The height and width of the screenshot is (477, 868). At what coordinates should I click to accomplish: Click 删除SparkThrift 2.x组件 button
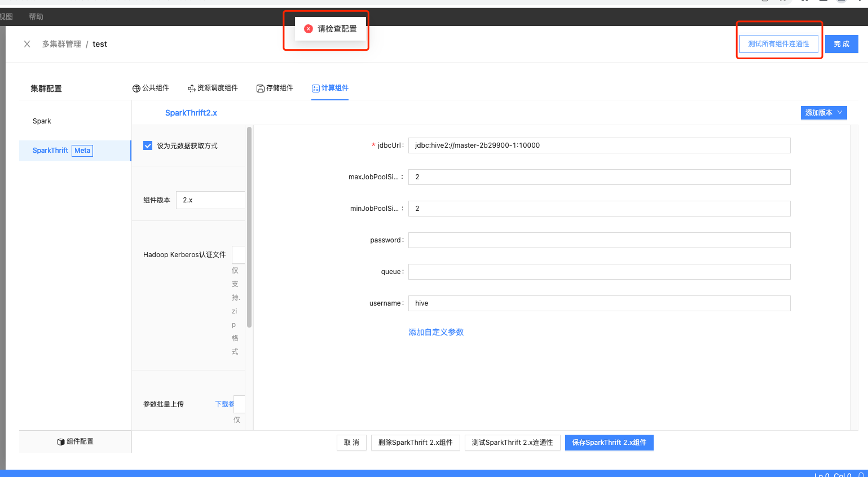click(x=416, y=443)
